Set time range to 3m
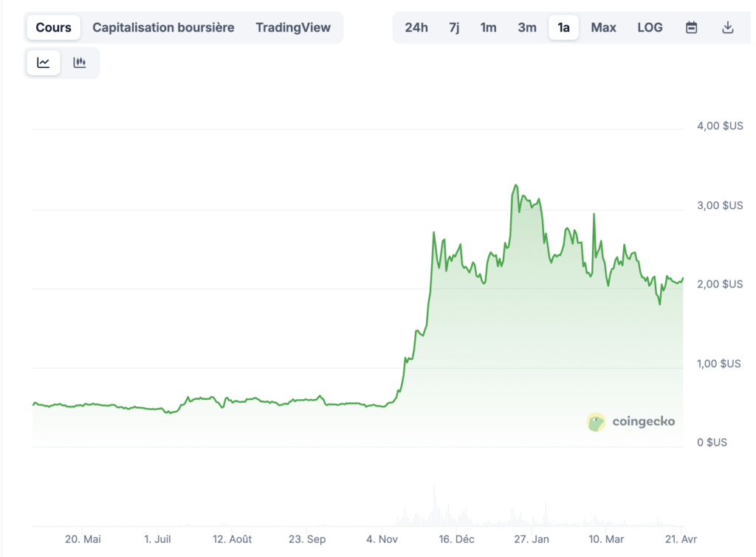Image resolution: width=756 pixels, height=557 pixels. [x=527, y=27]
